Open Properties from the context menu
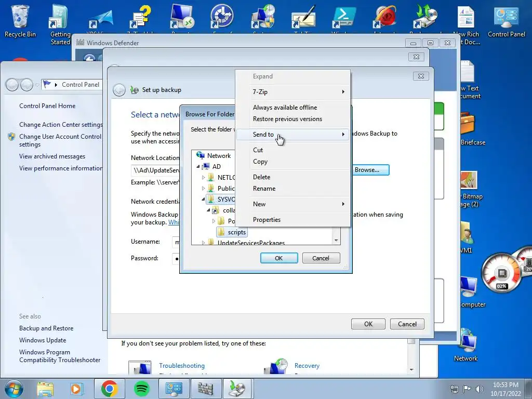 (x=293, y=220)
